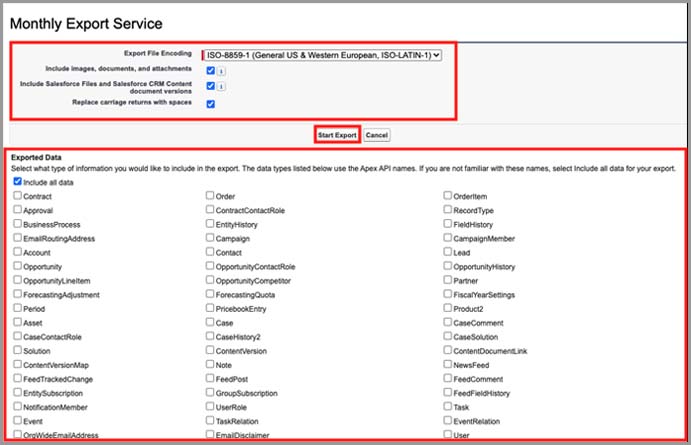691x445 pixels.
Task: Enable the OrderItem checkbox
Action: (x=448, y=196)
